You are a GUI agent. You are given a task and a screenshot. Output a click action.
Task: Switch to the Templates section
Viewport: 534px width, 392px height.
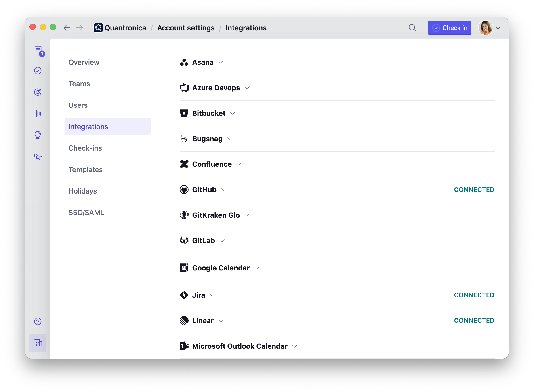(85, 169)
